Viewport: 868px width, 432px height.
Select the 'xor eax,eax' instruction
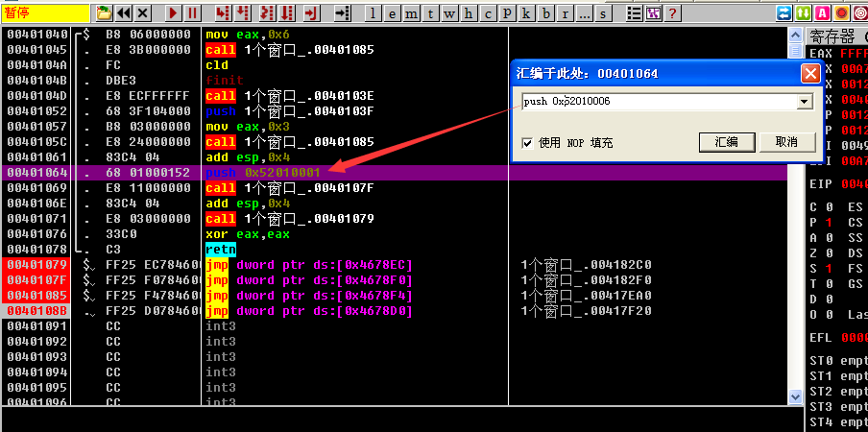pyautogui.click(x=248, y=234)
